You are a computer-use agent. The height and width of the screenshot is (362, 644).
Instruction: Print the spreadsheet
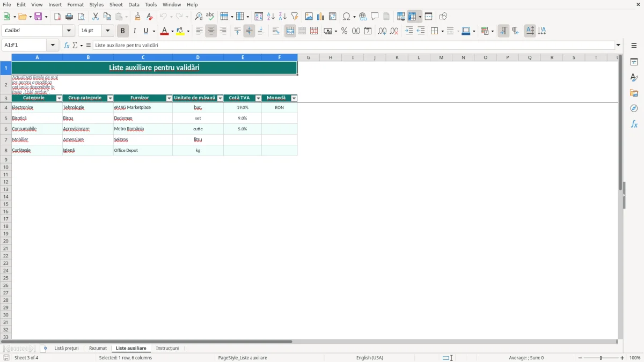pyautogui.click(x=69, y=16)
